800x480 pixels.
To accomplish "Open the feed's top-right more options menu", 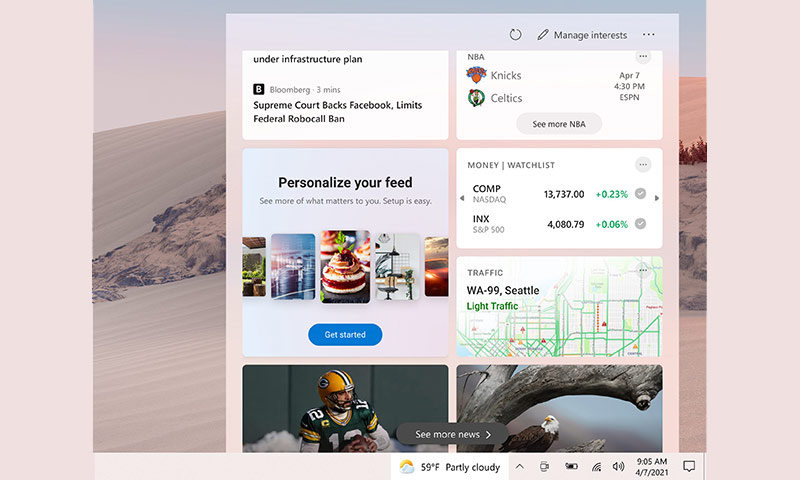I will (x=648, y=35).
